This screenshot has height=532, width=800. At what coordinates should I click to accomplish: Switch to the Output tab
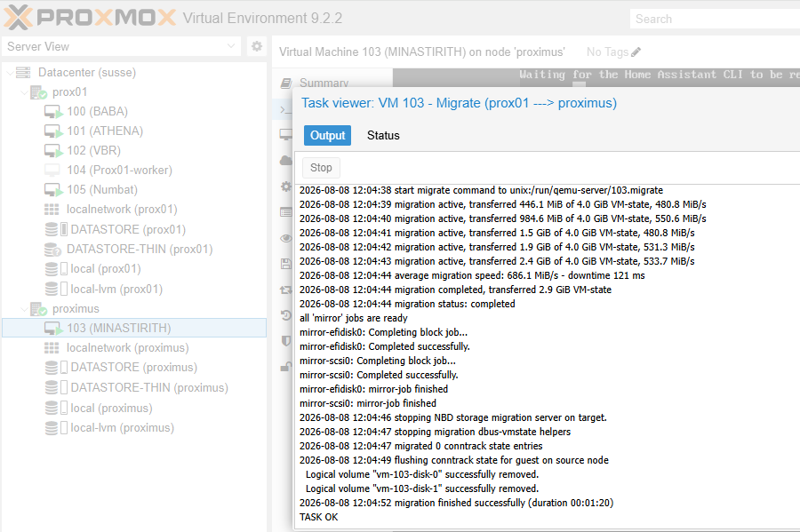327,136
